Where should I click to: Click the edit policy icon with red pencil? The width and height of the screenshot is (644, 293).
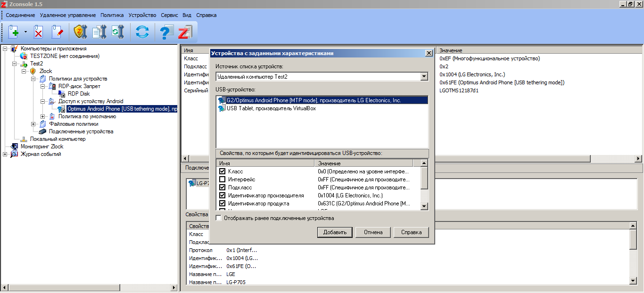[x=57, y=32]
